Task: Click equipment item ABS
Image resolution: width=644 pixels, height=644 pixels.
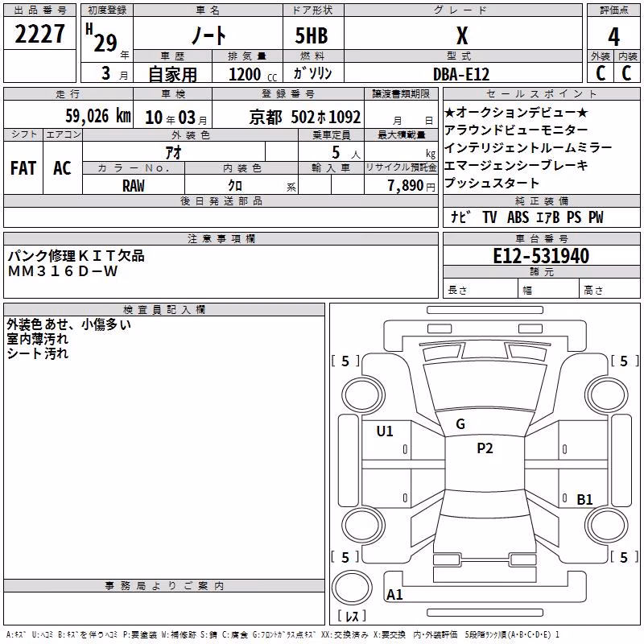Action: point(518,217)
